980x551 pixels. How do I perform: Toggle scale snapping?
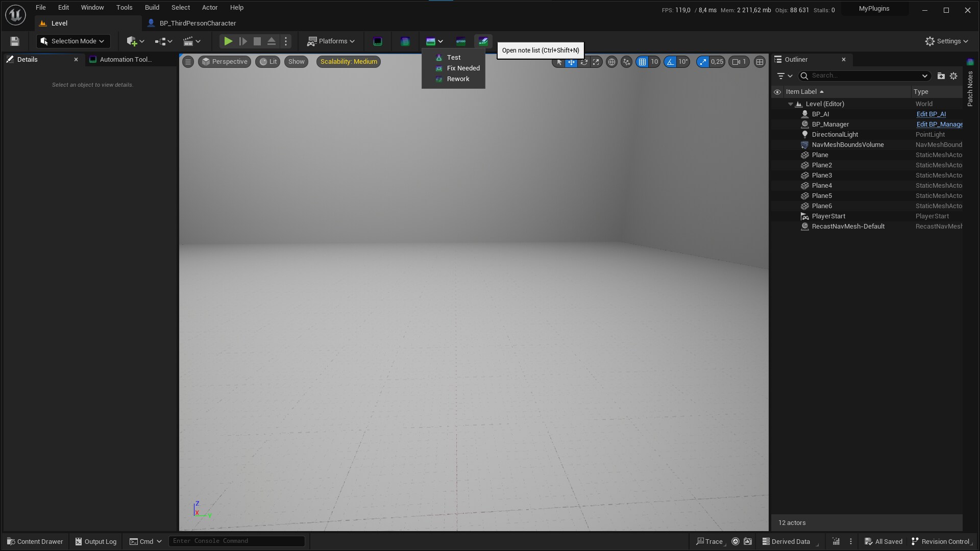pyautogui.click(x=703, y=62)
